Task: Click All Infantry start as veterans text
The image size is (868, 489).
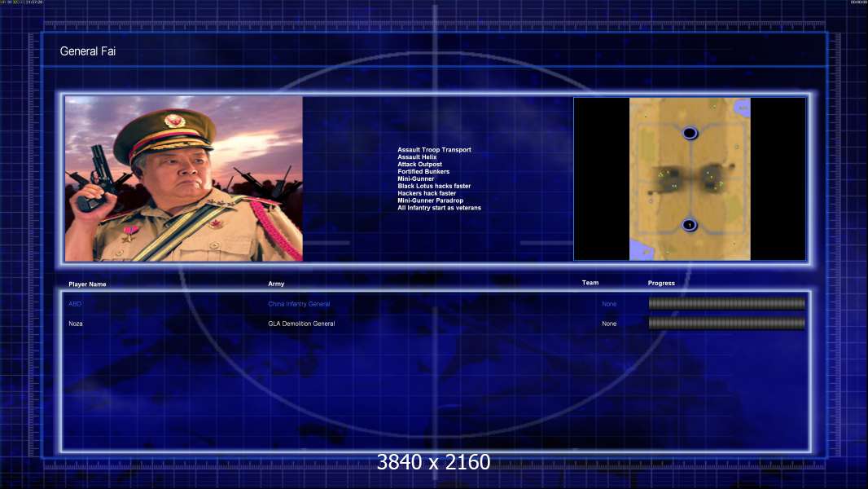Action: coord(439,208)
